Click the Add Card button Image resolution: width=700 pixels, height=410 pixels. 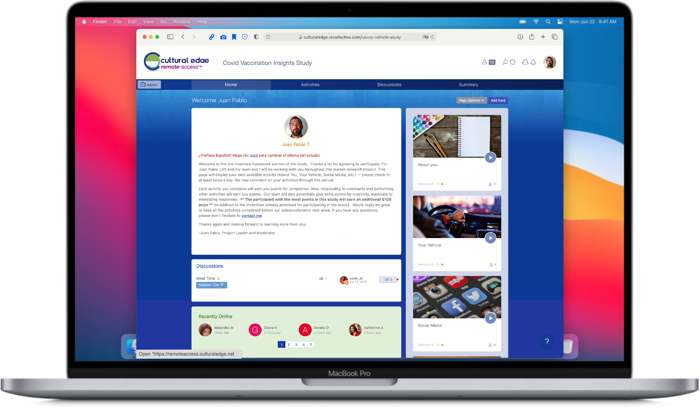498,101
